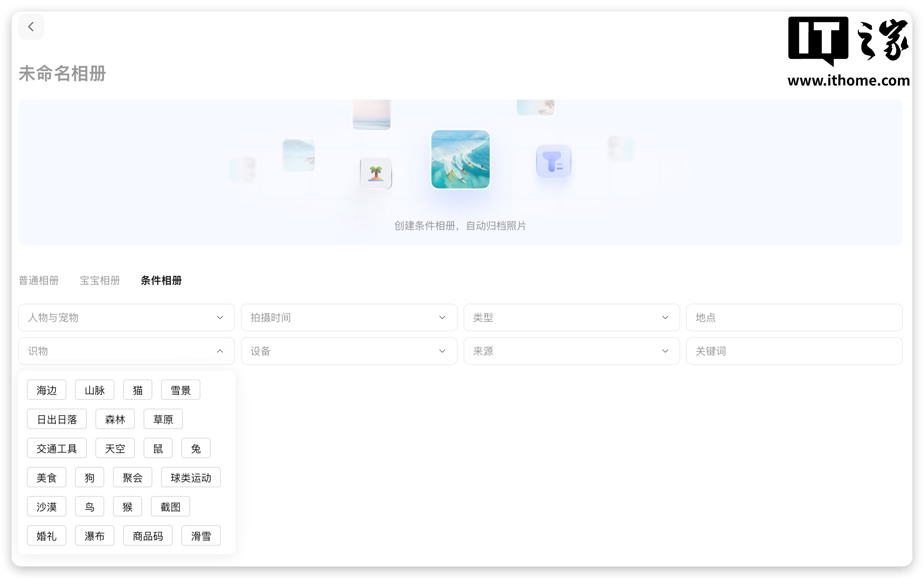Select the 山脉 tag

[95, 390]
